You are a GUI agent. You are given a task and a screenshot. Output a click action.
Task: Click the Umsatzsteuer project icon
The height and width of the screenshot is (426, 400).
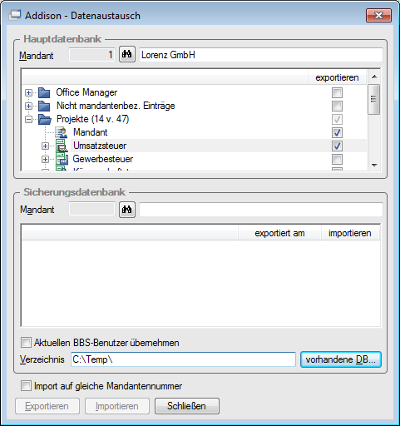tap(61, 146)
